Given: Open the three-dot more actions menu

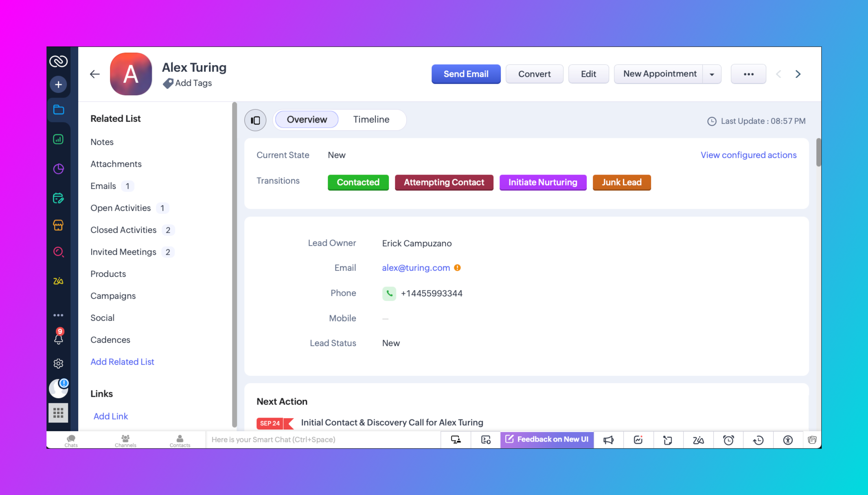Looking at the screenshot, I should [748, 74].
